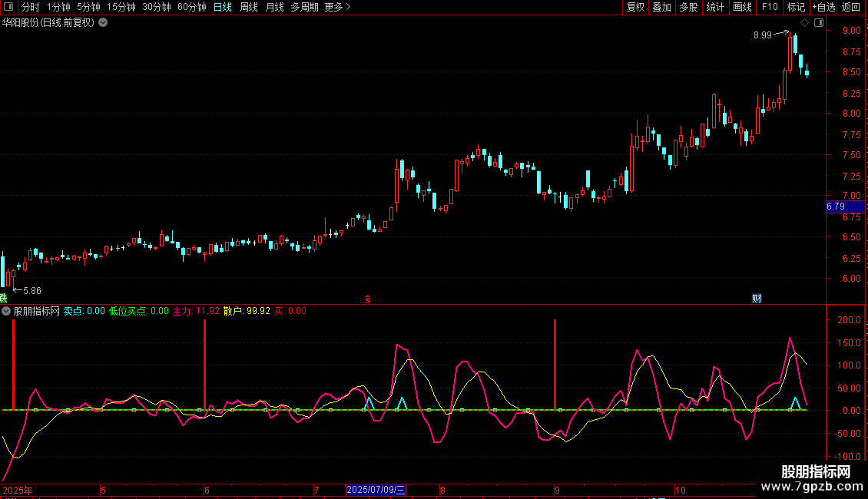Screen dimensions: 868x499
Task: Click the 跌 marker at chart bottom-left
Action: coord(3,298)
